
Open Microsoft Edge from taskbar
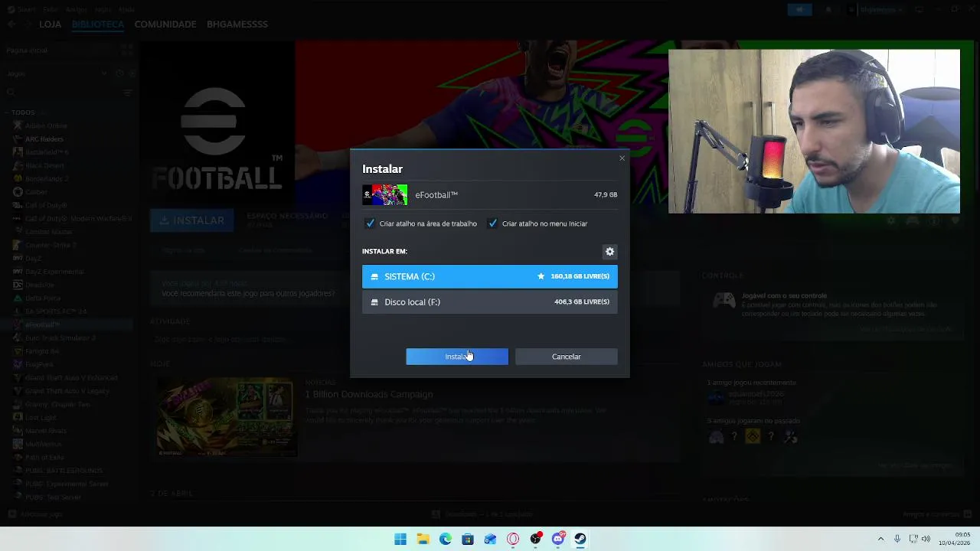(x=446, y=540)
